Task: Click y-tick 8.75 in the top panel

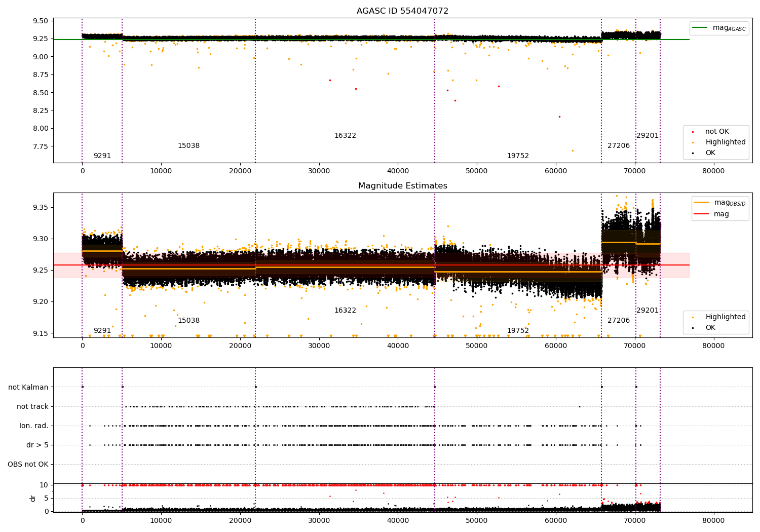Action: [x=41, y=74]
